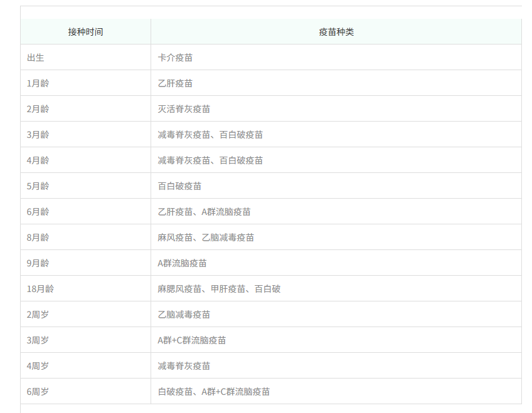Click the 卡介疫苗 cell
This screenshot has height=413, width=532.
pyautogui.click(x=336, y=57)
